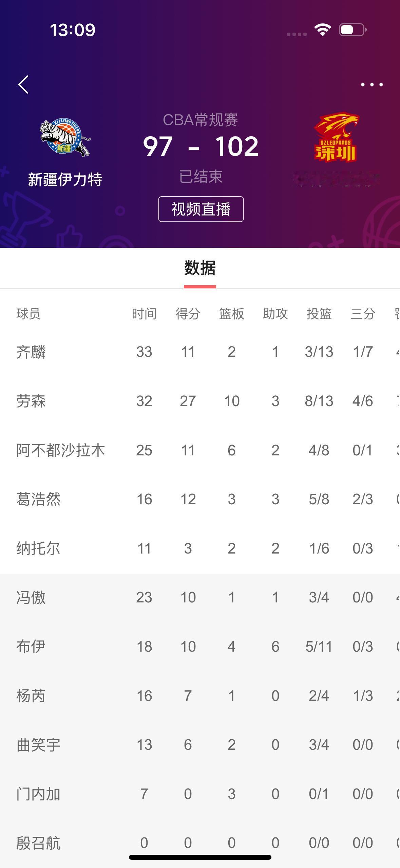Tap the back arrow at top left
400x868 pixels.
23,84
